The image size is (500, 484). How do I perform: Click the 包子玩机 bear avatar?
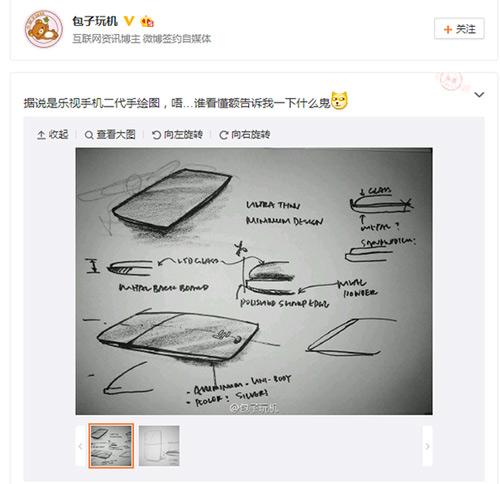44,29
